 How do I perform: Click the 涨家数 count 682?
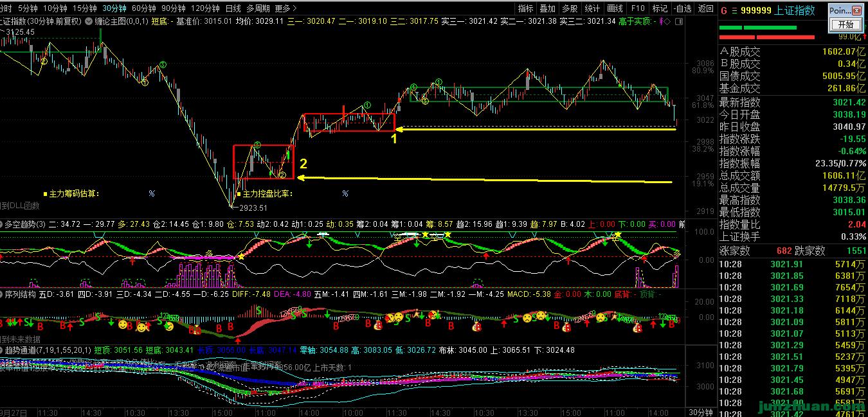coord(784,251)
